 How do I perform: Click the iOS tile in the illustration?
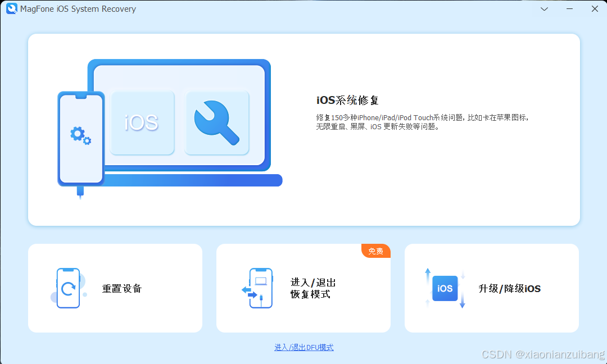pos(142,122)
